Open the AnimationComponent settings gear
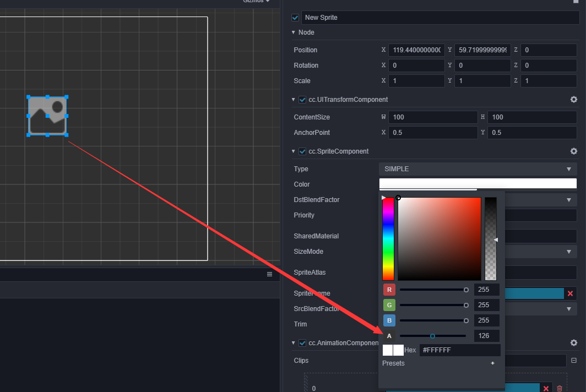 pos(574,342)
